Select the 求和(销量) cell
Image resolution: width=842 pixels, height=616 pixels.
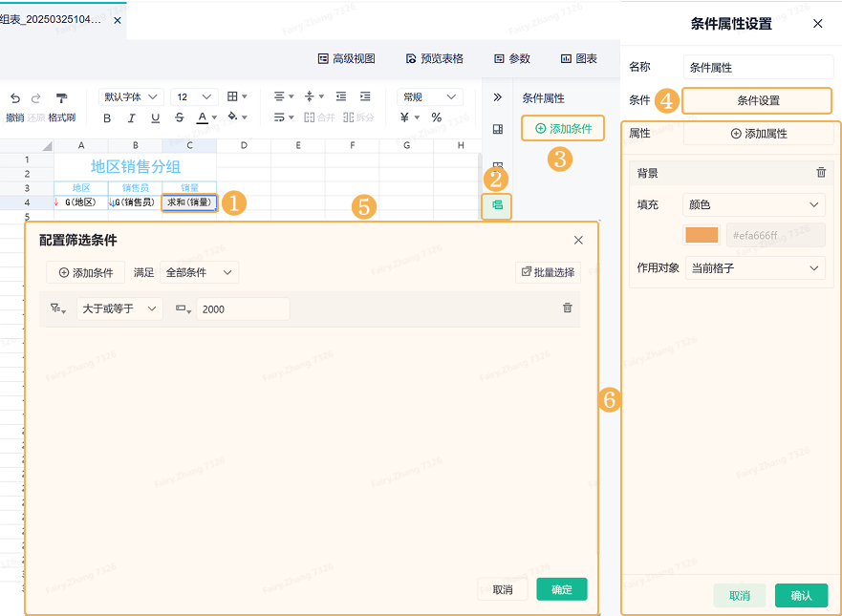189,202
